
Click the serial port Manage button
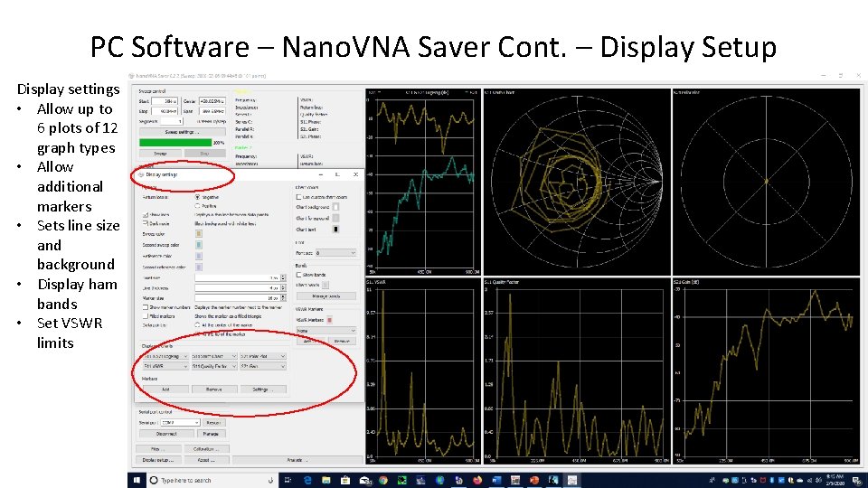[211, 434]
